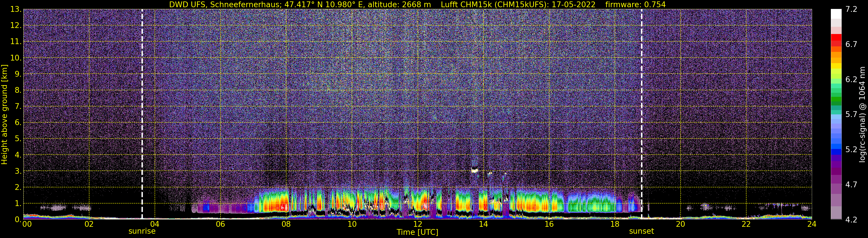Image resolution: width=868 pixels, height=238 pixels.
Task: Click the '14' time tick label
Action: [483, 224]
